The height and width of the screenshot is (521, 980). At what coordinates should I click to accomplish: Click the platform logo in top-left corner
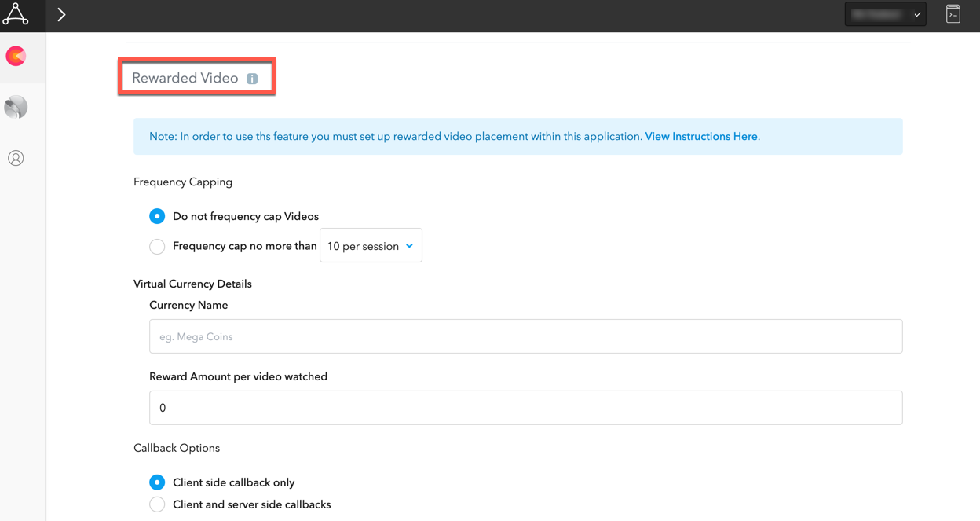16,14
